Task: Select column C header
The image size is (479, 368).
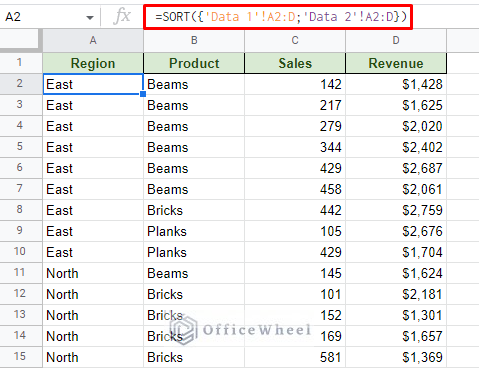Action: (x=295, y=40)
